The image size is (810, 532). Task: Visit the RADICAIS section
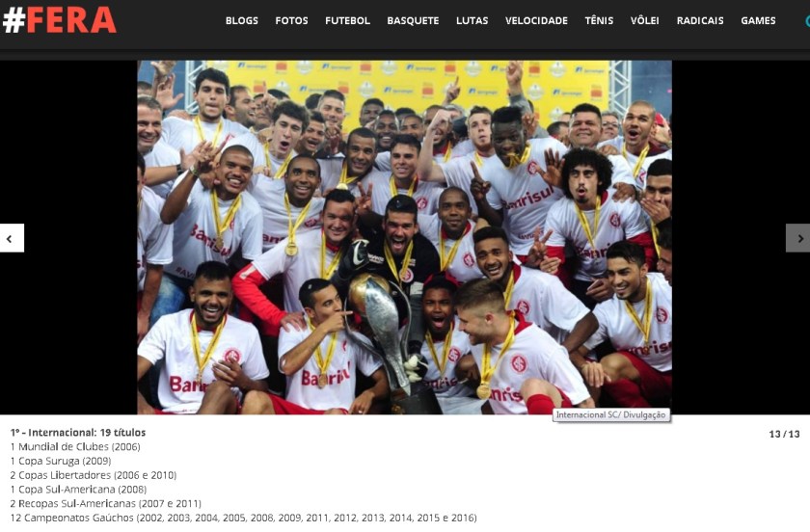click(700, 20)
